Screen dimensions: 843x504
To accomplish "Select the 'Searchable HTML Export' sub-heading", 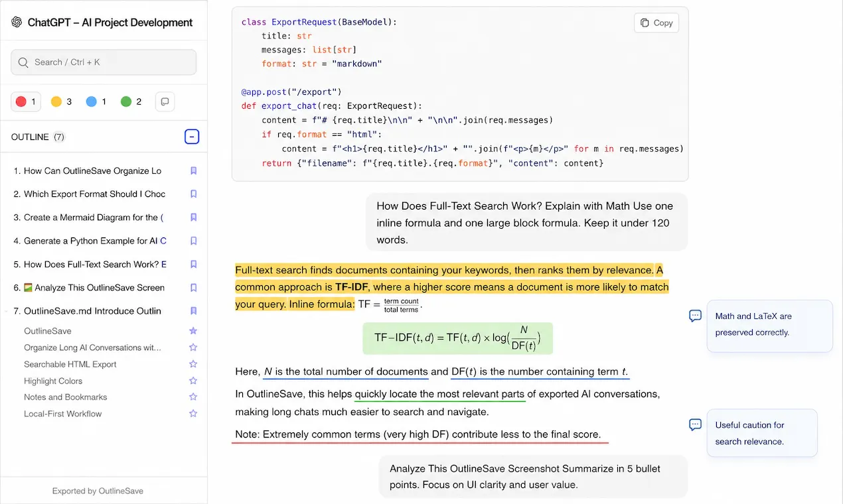I will tap(70, 364).
